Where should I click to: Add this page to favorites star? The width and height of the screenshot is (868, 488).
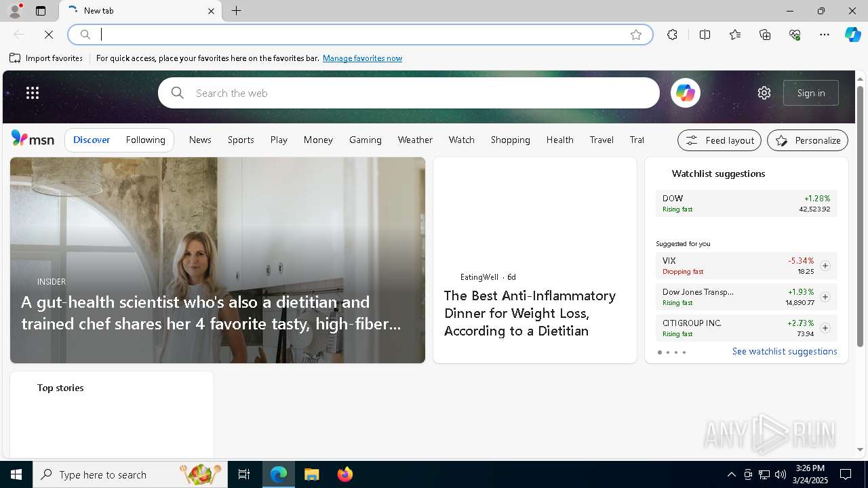pyautogui.click(x=636, y=35)
